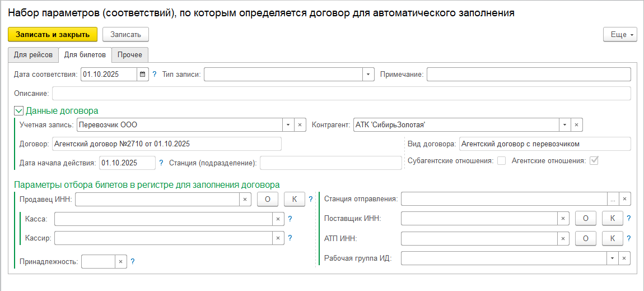
Task: Clear the Контрагент field using the x icon
Action: [577, 124]
